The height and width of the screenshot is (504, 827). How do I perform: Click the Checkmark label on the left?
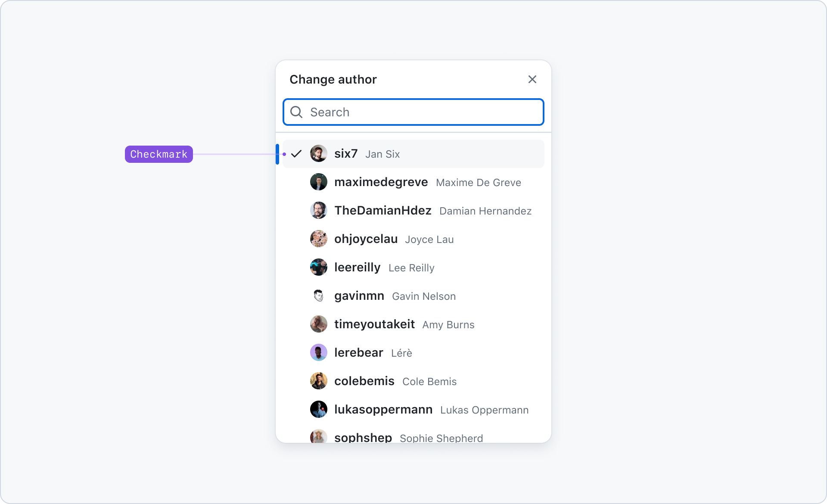click(159, 154)
